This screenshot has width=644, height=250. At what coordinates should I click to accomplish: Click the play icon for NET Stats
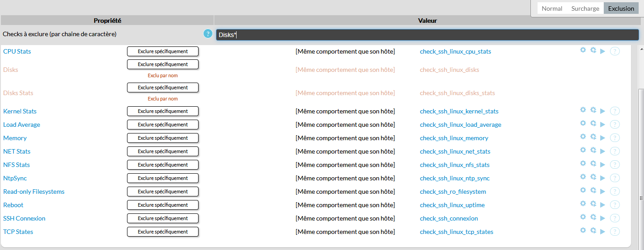point(603,151)
